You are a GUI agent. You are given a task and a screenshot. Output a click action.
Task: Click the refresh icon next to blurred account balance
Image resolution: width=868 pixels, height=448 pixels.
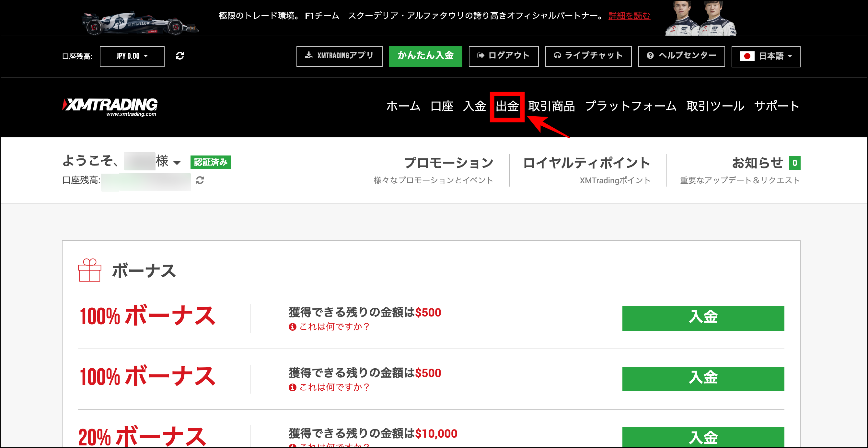(200, 180)
